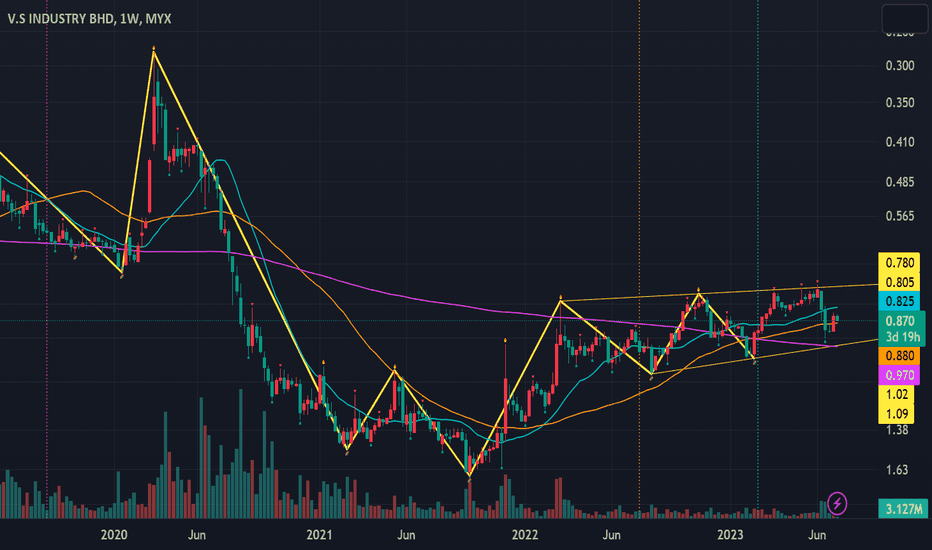Click the Jun label after 2020
The height and width of the screenshot is (550, 932).
pyautogui.click(x=197, y=535)
